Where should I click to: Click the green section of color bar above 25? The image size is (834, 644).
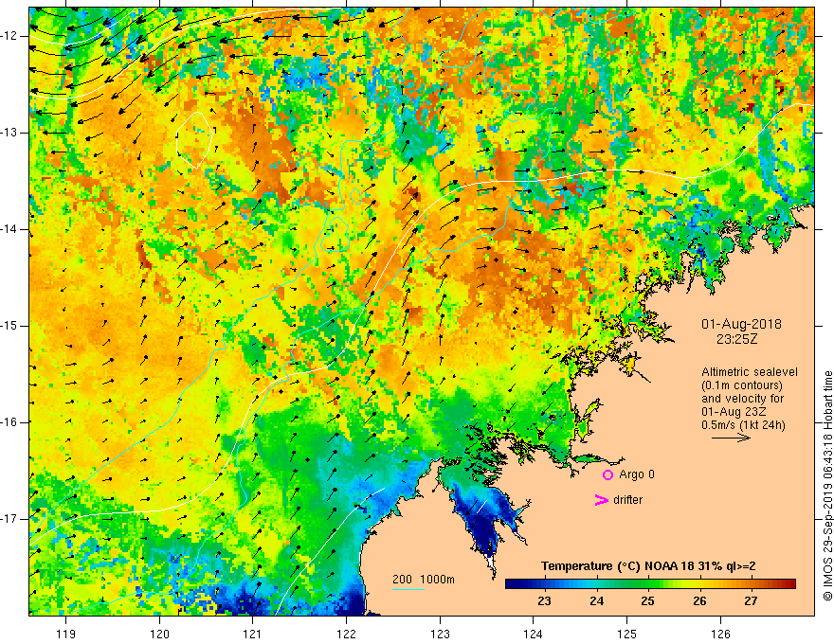[653, 584]
